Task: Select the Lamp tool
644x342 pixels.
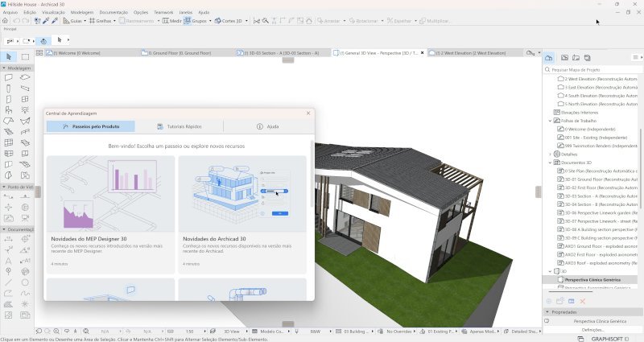Action: 25,110
